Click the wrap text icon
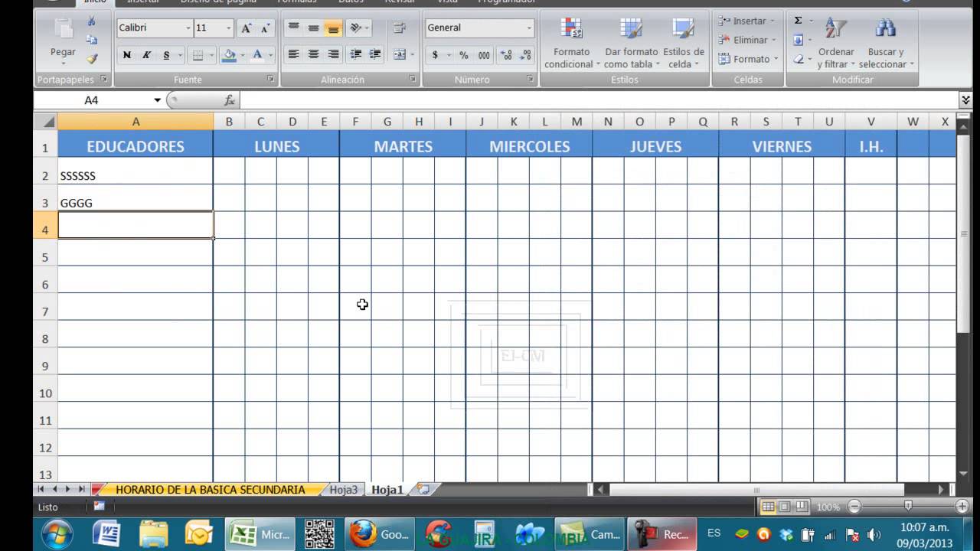The image size is (980, 551). [x=399, y=28]
